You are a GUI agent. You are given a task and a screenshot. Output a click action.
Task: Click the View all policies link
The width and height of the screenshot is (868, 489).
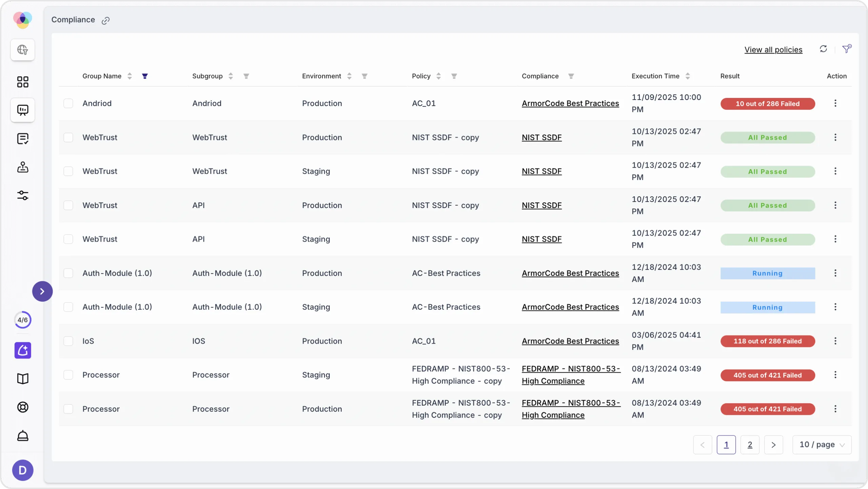(x=773, y=49)
